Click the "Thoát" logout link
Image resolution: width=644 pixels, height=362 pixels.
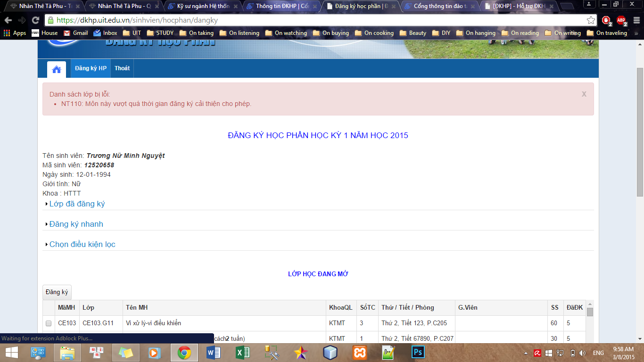(122, 68)
